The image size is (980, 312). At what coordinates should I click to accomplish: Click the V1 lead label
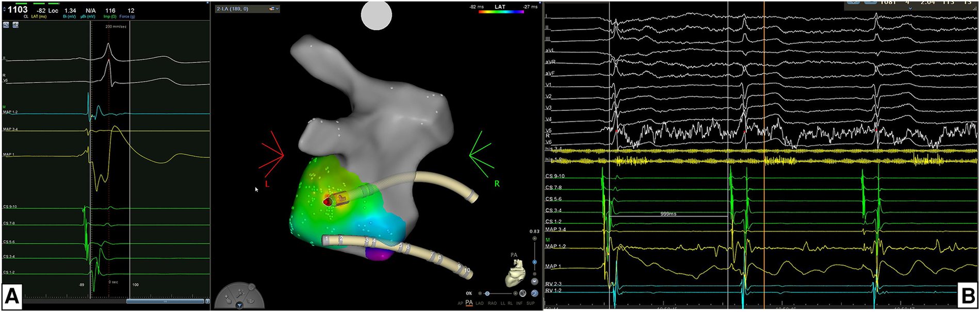[549, 85]
